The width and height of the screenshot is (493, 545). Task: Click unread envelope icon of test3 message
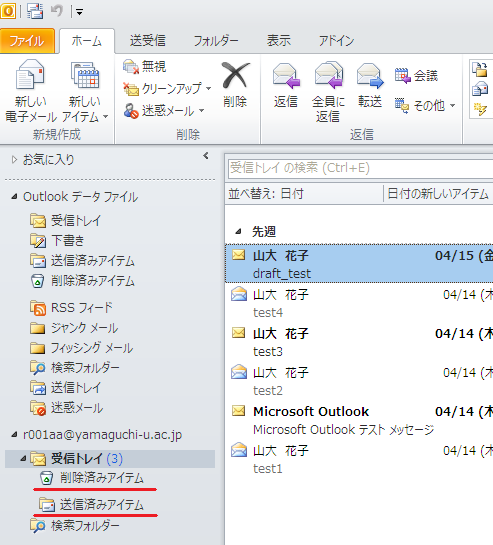239,333
